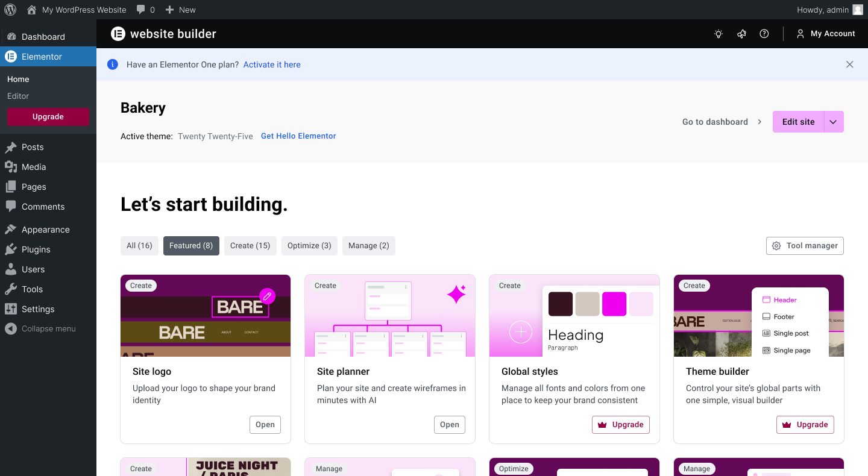The image size is (868, 476).
Task: Click the New content button
Action: 180,10
